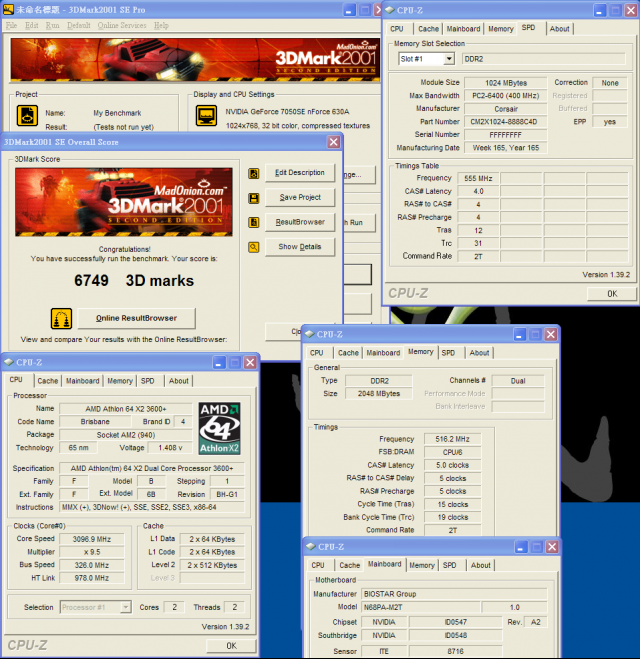
Task: Open the File menu in 3DMark
Action: [x=11, y=25]
